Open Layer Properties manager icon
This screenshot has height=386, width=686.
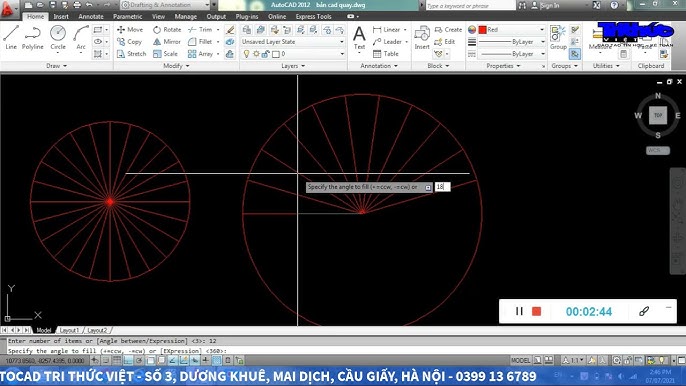coord(247,30)
